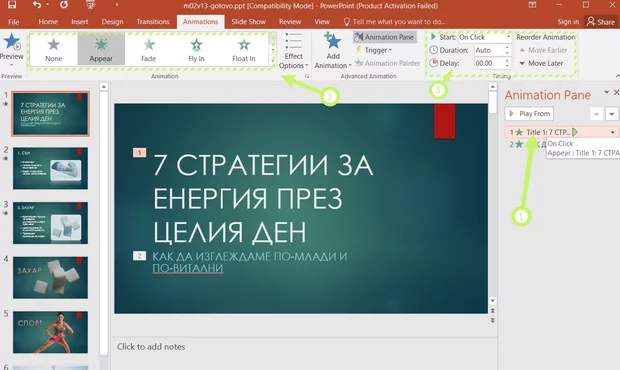Select the Fly In animation effect

[x=196, y=49]
